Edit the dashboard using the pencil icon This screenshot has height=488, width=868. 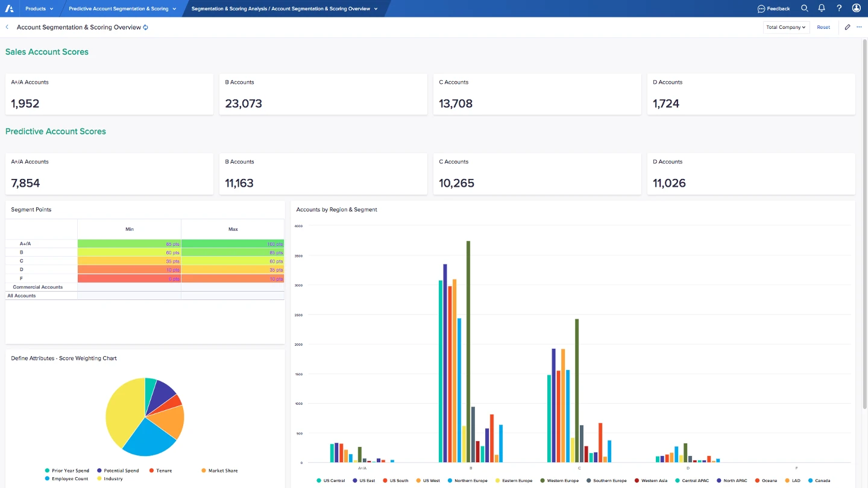coord(847,27)
